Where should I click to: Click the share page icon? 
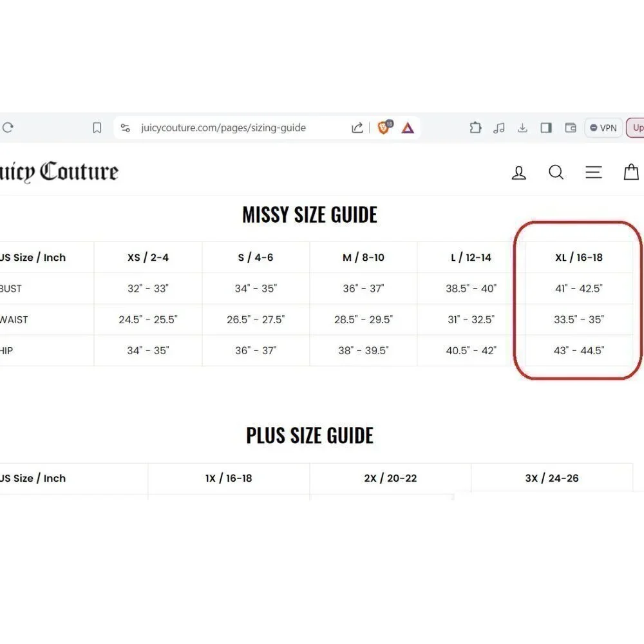pyautogui.click(x=357, y=128)
